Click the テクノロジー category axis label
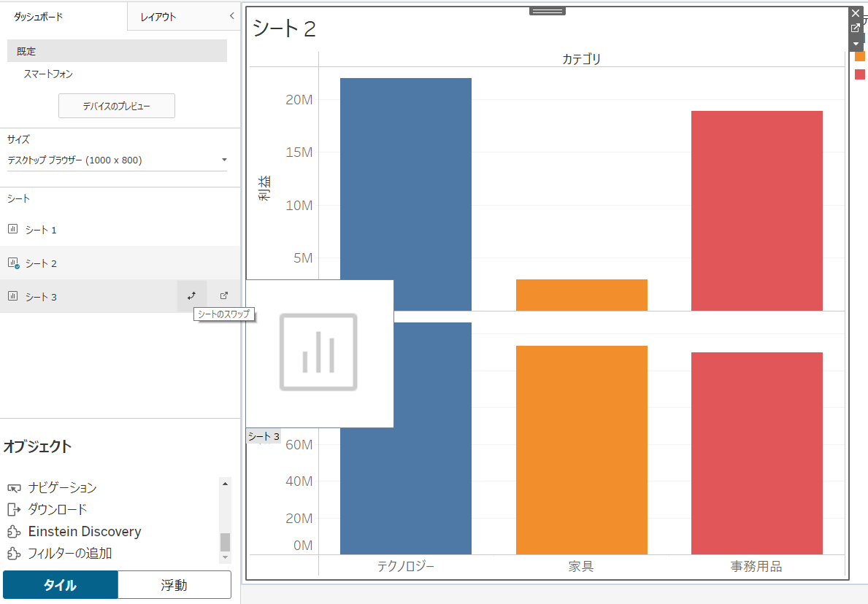The width and height of the screenshot is (868, 604). (406, 566)
